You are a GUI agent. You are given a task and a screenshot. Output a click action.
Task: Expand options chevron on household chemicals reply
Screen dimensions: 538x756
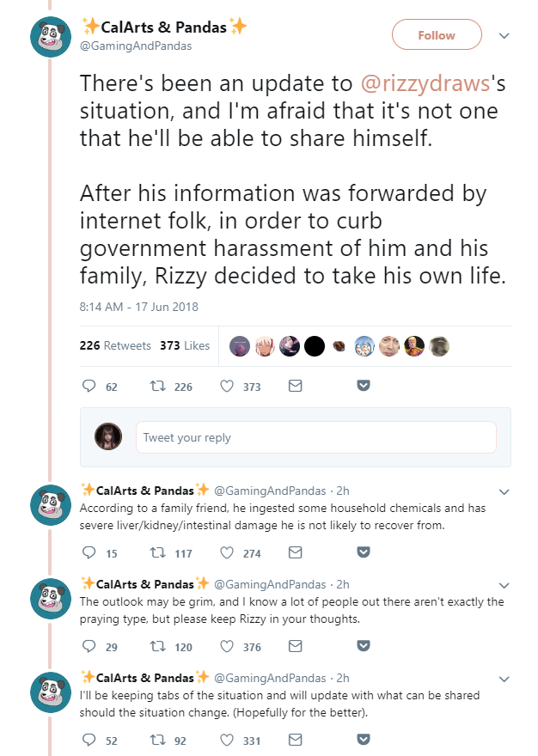click(x=504, y=491)
